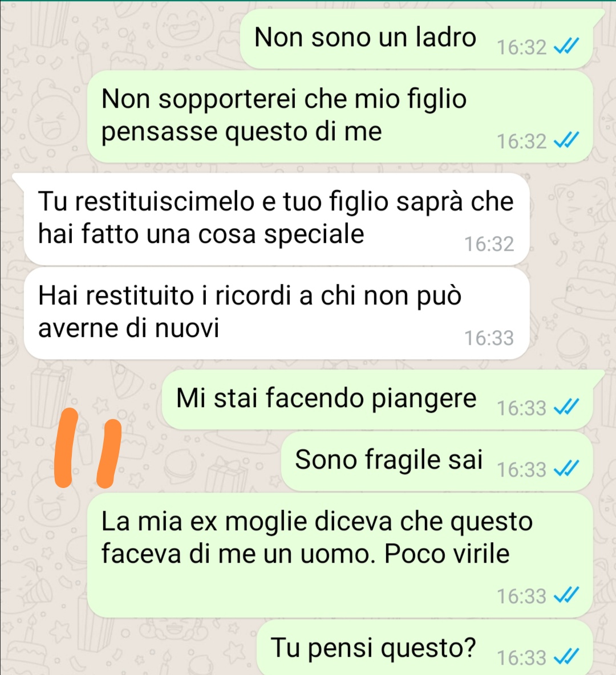
Task: Tap read ticks on 'Poco virile' message
Action: (566, 595)
